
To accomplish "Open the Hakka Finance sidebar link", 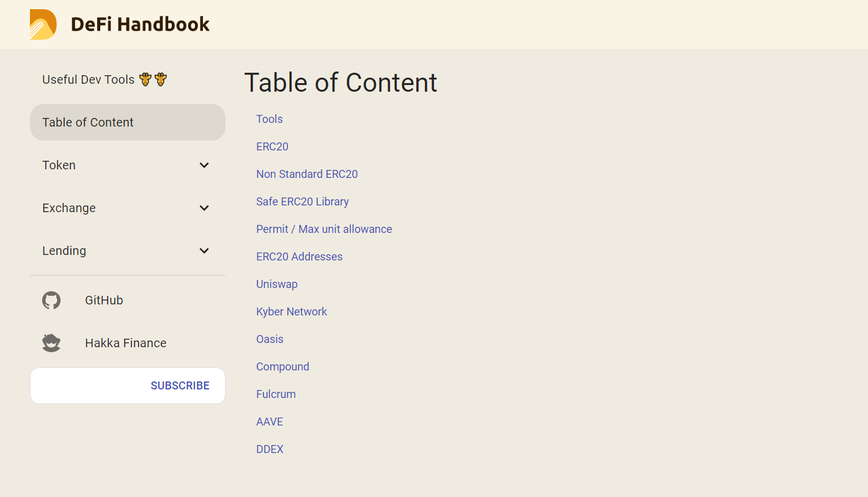I will click(128, 343).
